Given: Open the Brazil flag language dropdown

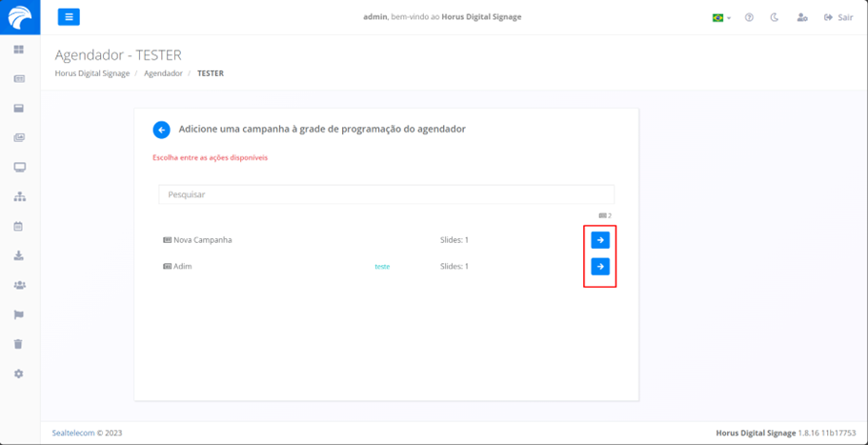Looking at the screenshot, I should point(721,17).
